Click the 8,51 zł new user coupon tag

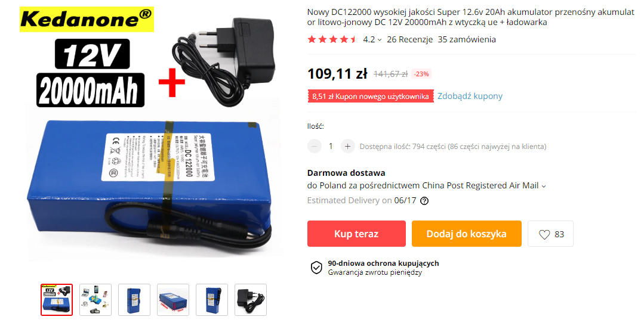[x=371, y=97]
